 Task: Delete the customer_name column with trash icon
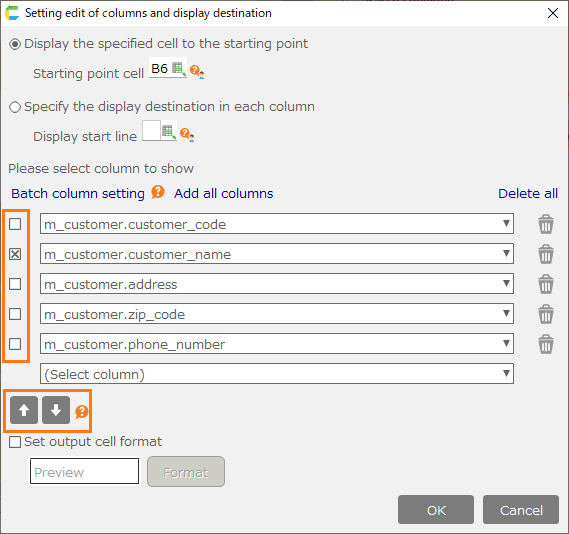tap(546, 254)
